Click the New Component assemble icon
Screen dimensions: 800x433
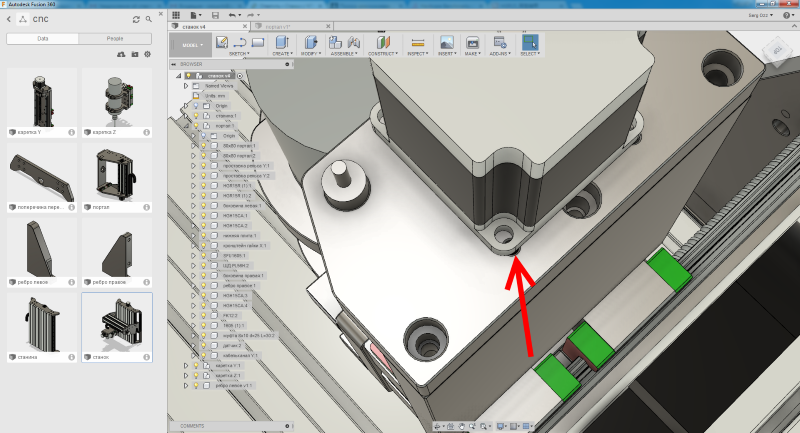pyautogui.click(x=335, y=42)
